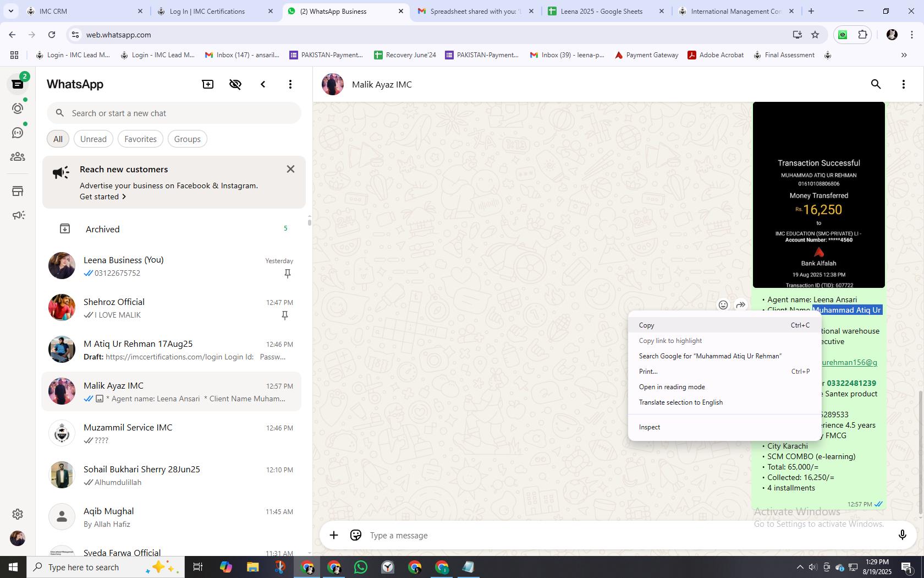Toggle the privacy eye-slash icon
The width and height of the screenshot is (924, 578).
pyautogui.click(x=235, y=84)
